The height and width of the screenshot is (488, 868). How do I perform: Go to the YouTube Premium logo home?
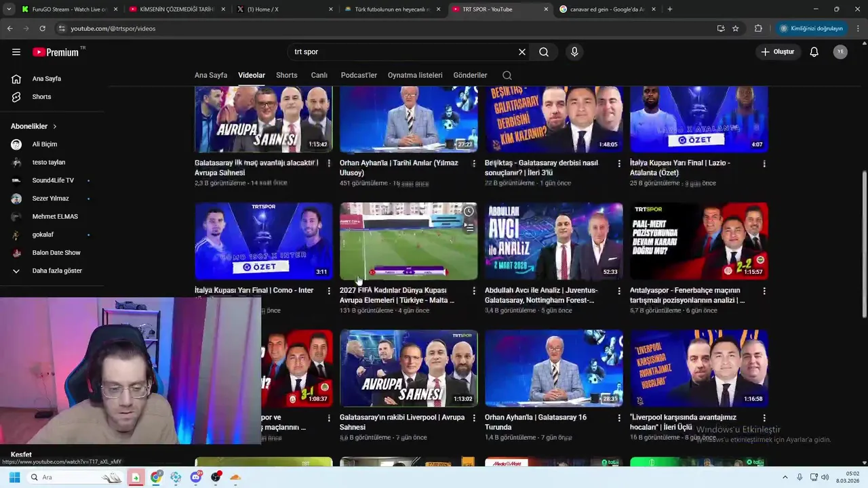(56, 52)
